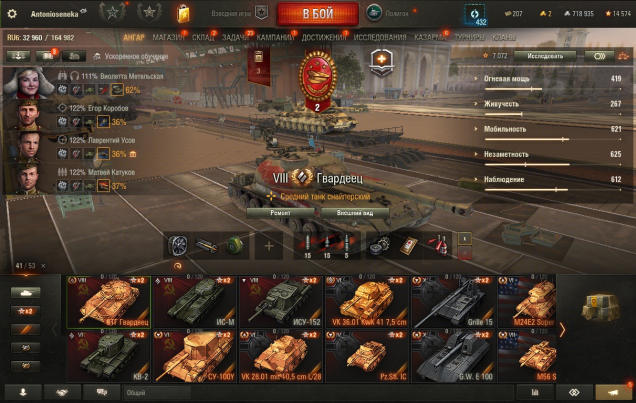Click the first aid kit consumable slot

click(408, 246)
